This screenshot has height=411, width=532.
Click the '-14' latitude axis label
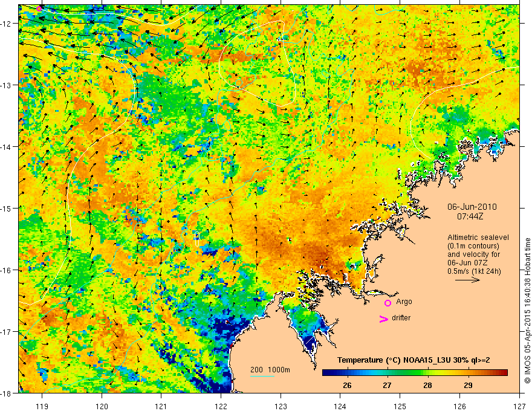pyautogui.click(x=7, y=147)
